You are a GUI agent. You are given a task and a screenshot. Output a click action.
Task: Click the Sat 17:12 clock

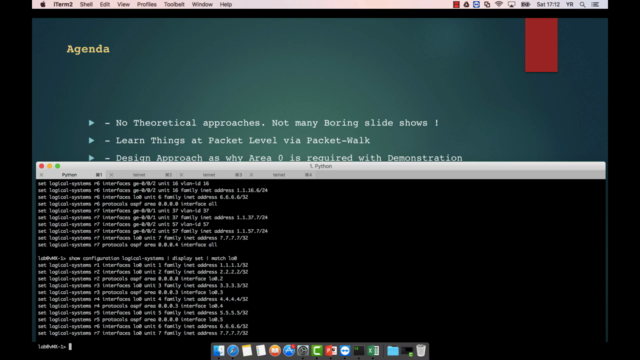[x=548, y=4]
